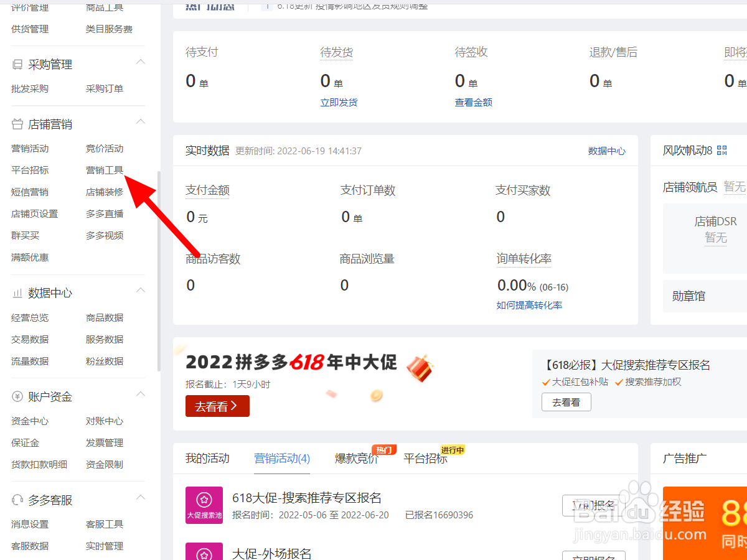Click the 采购管理 section icon
The height and width of the screenshot is (560, 747).
pos(17,65)
